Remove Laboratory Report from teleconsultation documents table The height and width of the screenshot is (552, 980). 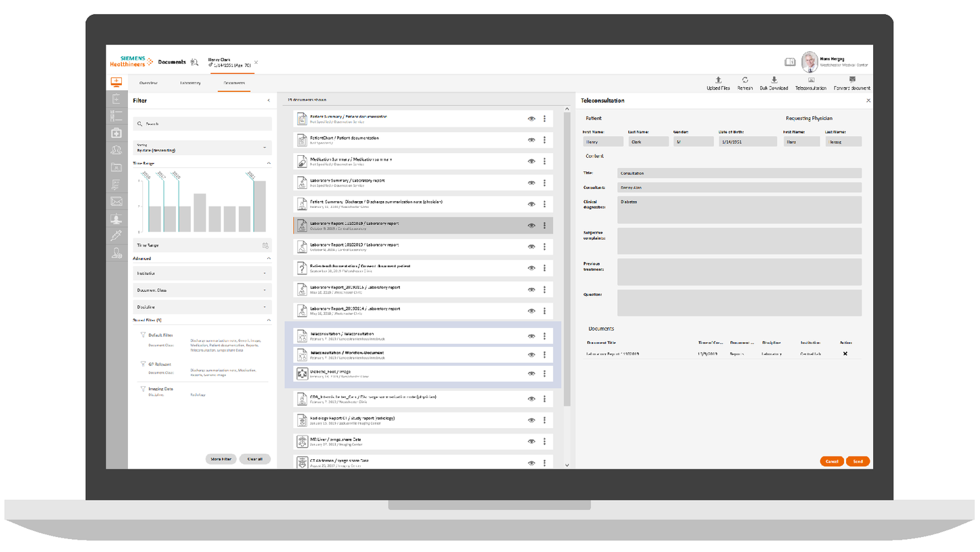point(845,354)
